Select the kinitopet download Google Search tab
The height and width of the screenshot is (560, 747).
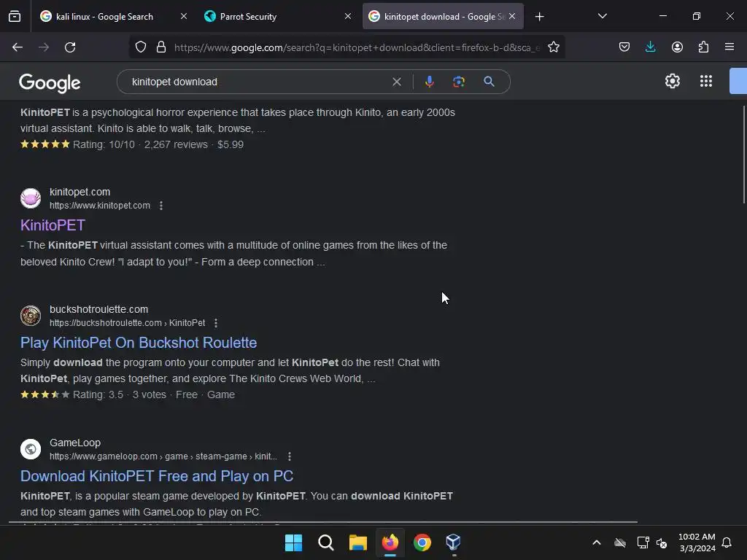coord(443,17)
